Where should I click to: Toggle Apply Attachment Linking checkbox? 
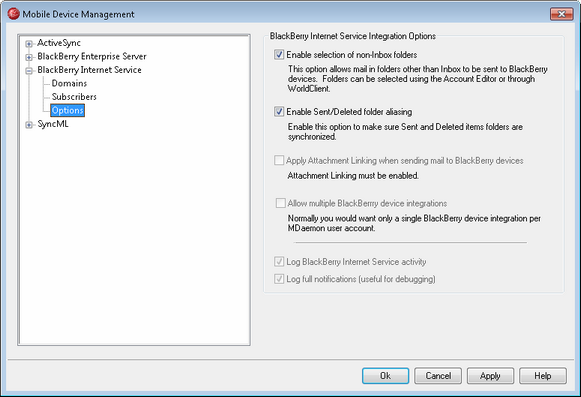tap(279, 161)
